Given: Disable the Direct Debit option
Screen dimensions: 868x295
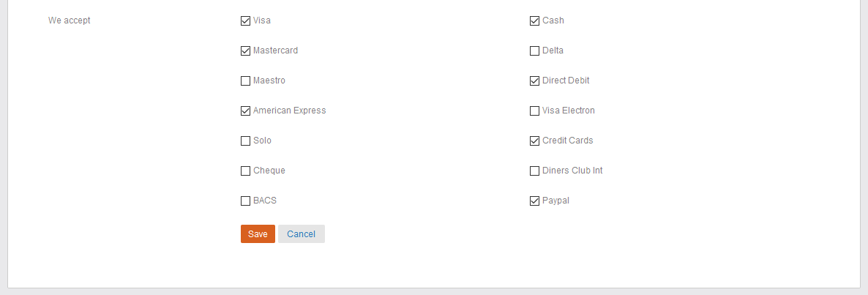Looking at the screenshot, I should click(x=534, y=81).
